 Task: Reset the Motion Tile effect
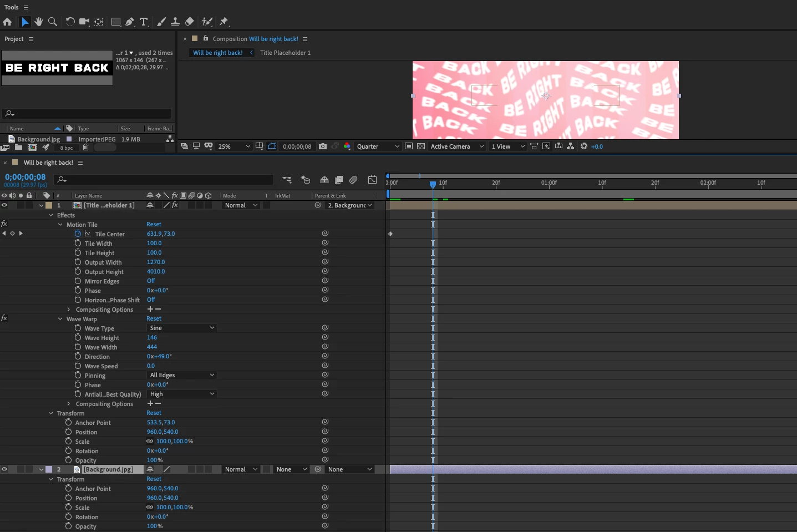(x=154, y=224)
